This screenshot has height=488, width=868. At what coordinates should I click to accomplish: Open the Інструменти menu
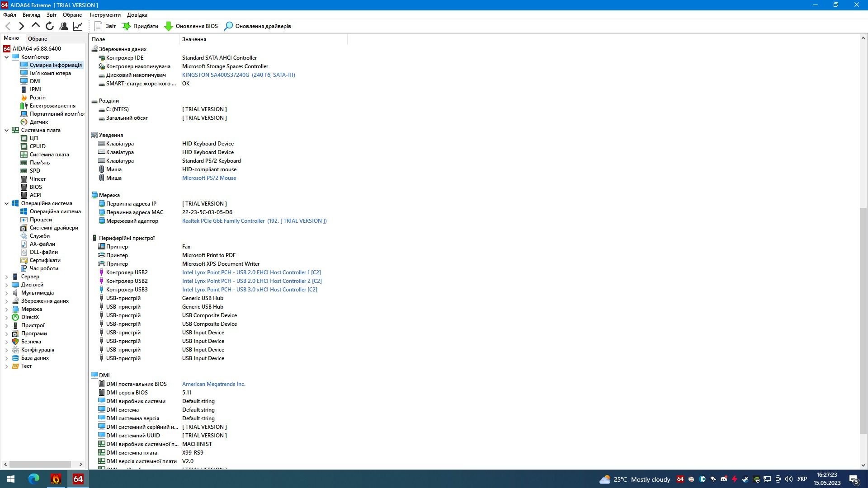point(105,15)
